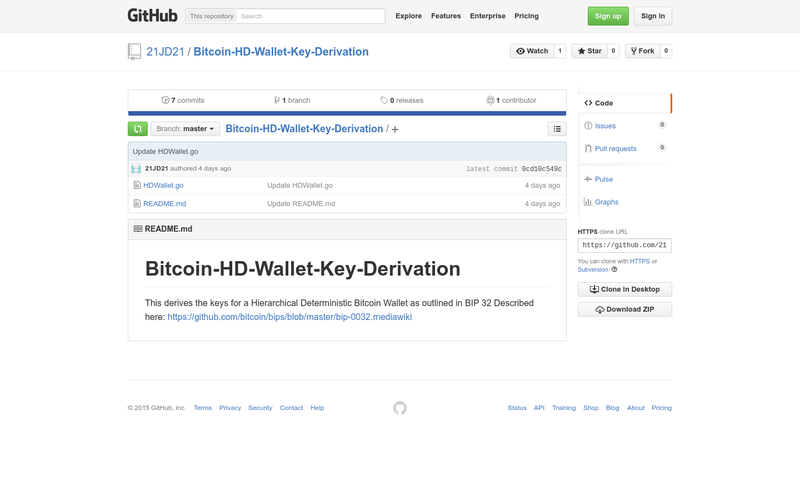This screenshot has width=800, height=500.
Task: Toggle the file list view icon
Action: click(557, 129)
